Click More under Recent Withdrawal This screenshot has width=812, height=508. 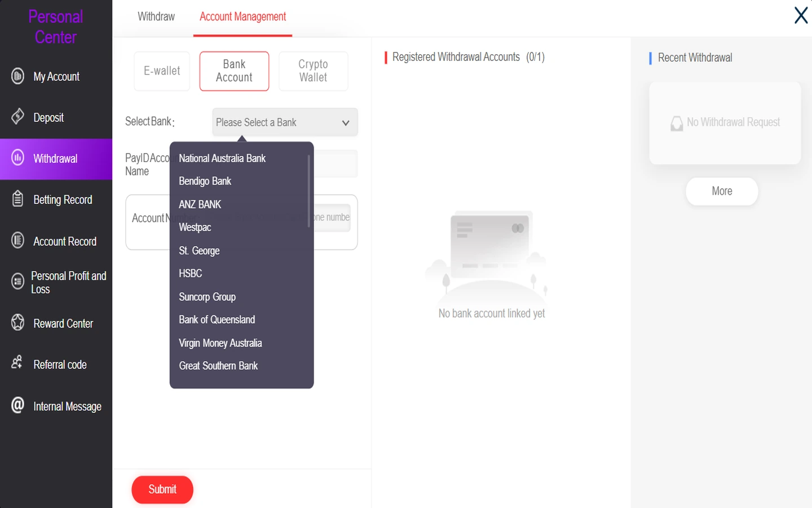pyautogui.click(x=722, y=191)
